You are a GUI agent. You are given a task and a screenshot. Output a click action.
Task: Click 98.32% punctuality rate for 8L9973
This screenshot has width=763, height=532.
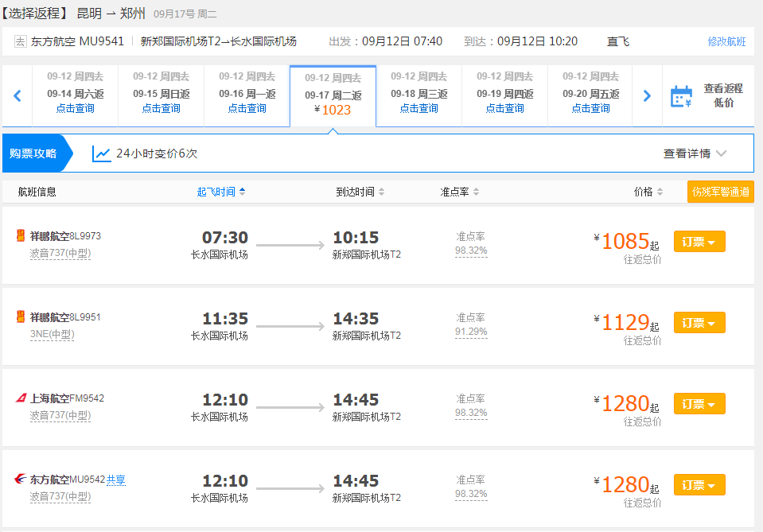click(x=471, y=250)
